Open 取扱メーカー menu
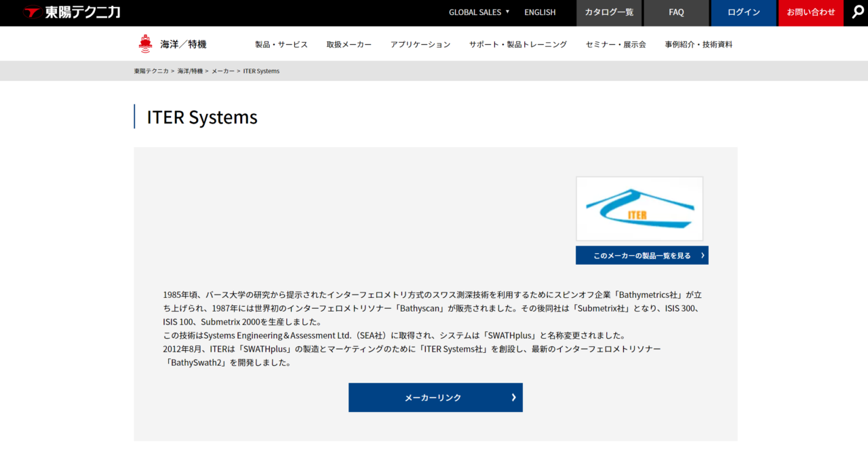 349,44
